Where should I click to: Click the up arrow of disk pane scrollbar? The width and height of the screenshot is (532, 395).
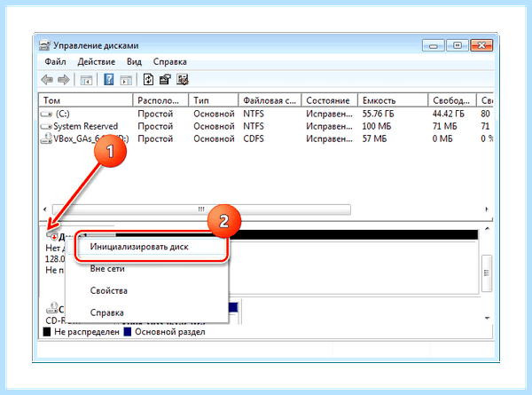point(487,229)
